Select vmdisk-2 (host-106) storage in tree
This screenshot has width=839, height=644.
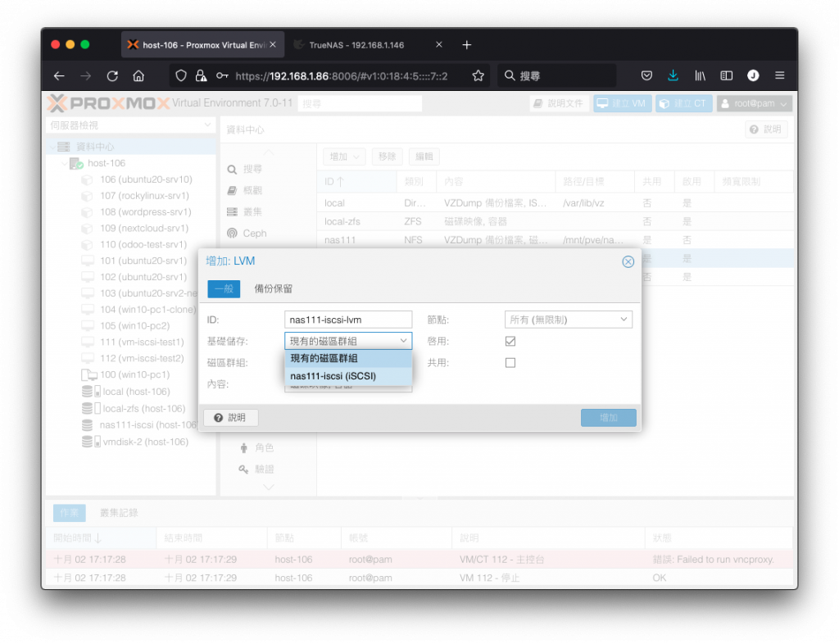click(145, 442)
